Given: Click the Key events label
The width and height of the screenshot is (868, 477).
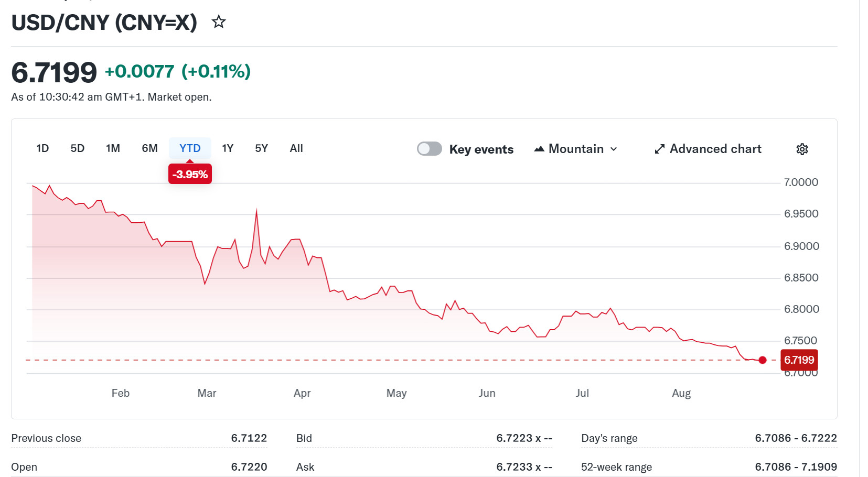Looking at the screenshot, I should [x=481, y=149].
